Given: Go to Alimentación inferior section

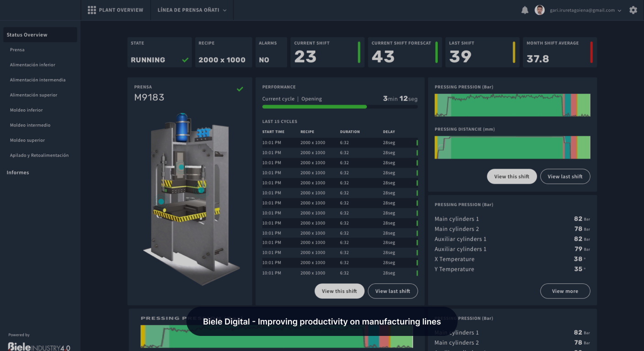Looking at the screenshot, I should click(32, 65).
